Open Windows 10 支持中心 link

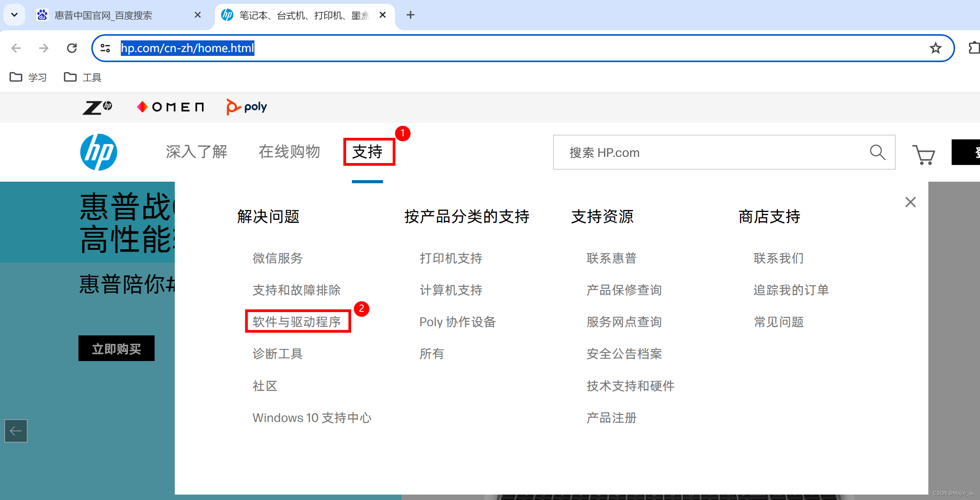click(x=312, y=418)
